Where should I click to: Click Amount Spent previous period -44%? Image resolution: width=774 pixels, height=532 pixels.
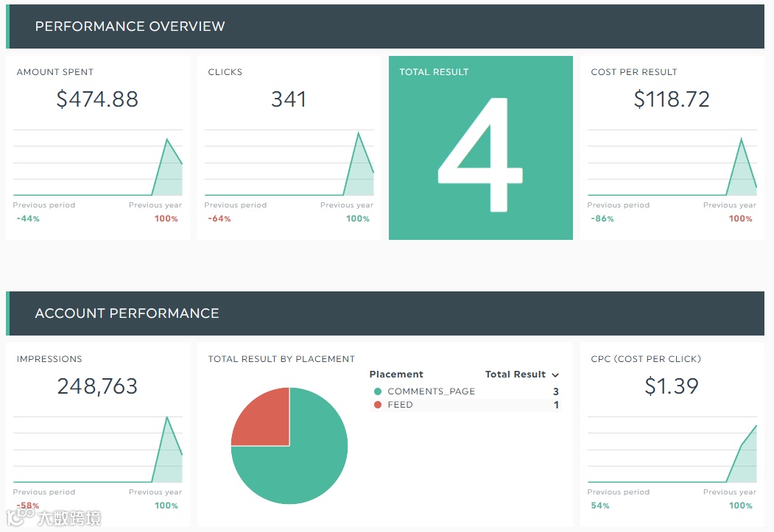coord(28,219)
